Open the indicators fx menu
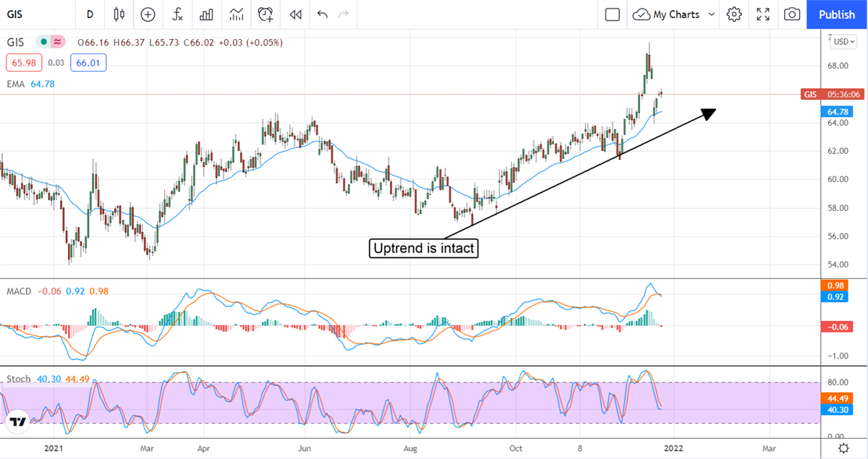Viewport: 868px width, 459px height. click(177, 14)
